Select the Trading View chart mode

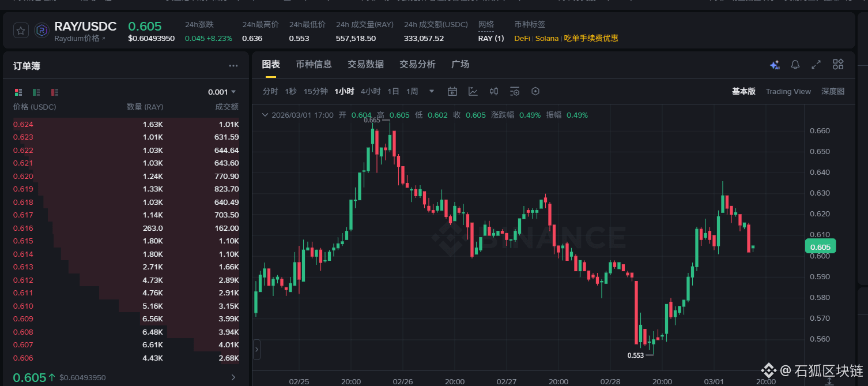788,91
